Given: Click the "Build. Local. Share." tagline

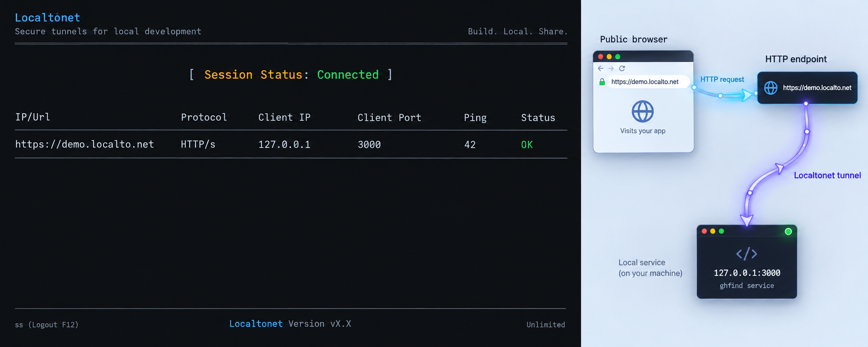Looking at the screenshot, I should [518, 32].
